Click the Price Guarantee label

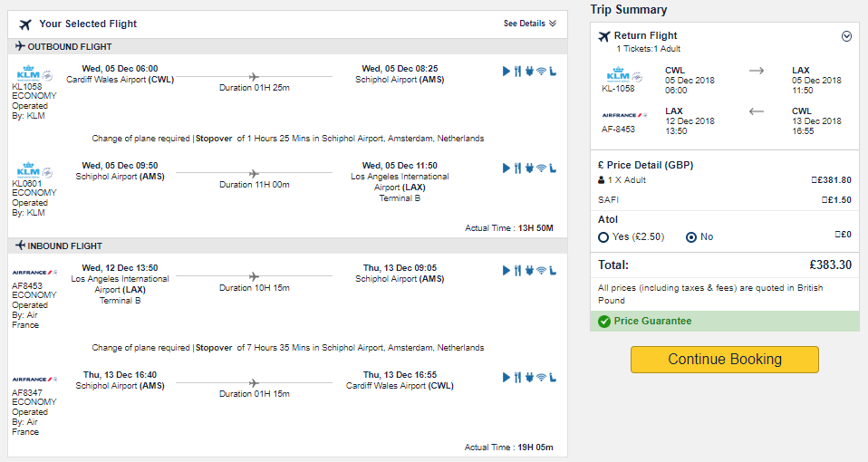coord(652,321)
